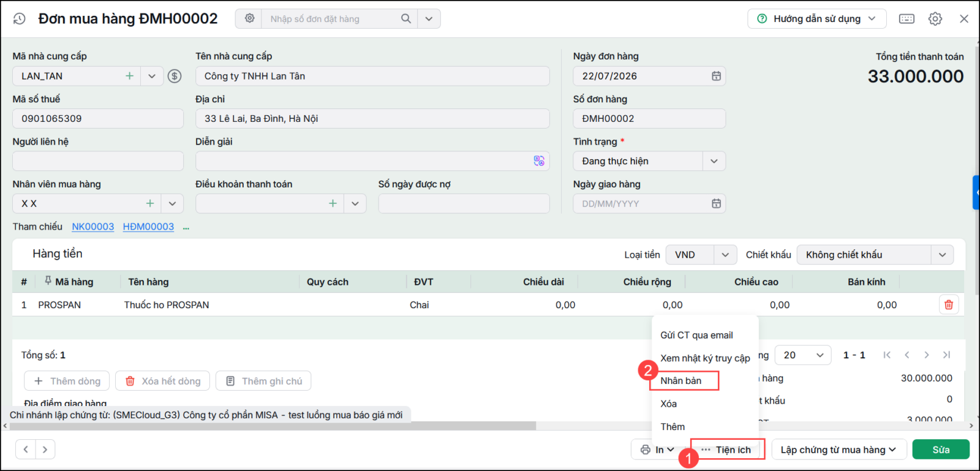Click the Mã số thuế field

pos(98,118)
